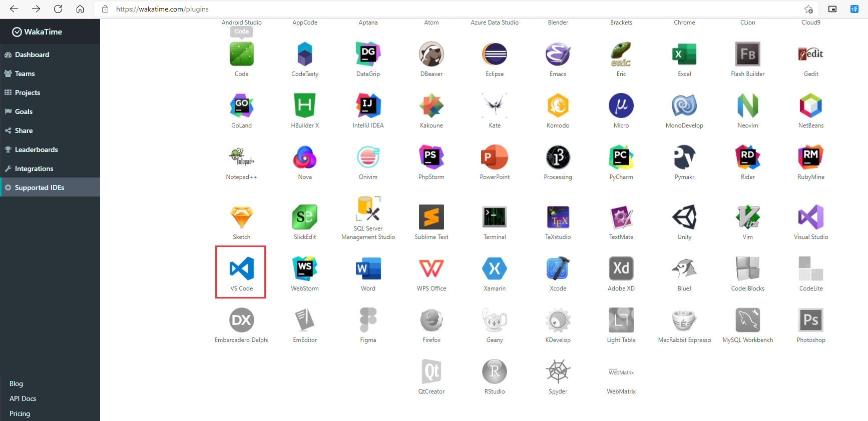Select the PhpStorm icon

[431, 157]
